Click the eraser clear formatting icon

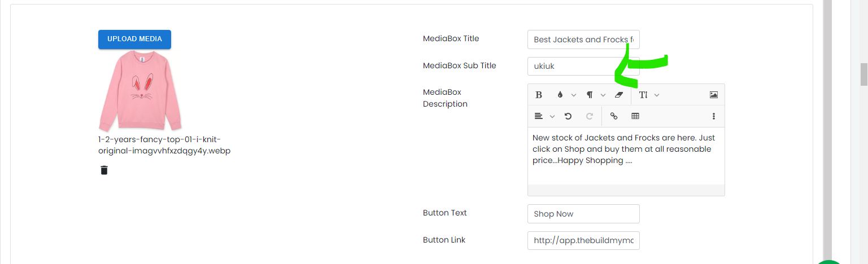pos(618,95)
